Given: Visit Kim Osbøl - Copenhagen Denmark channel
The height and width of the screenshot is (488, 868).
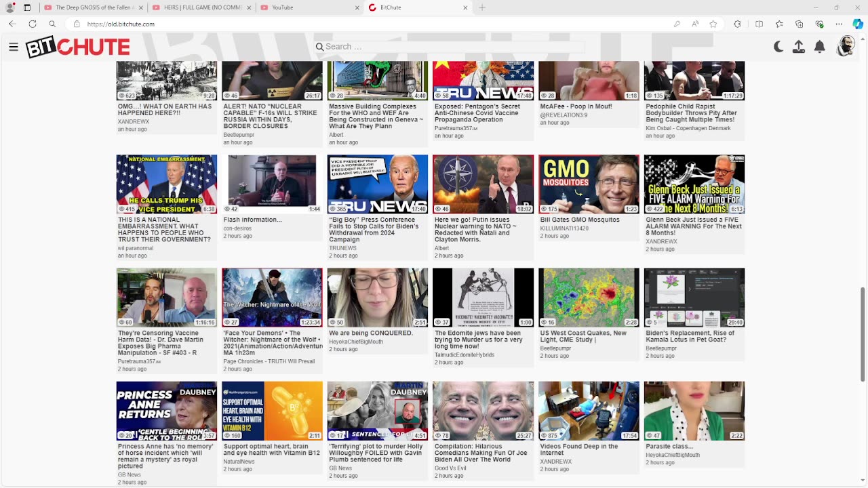Looking at the screenshot, I should coord(688,128).
